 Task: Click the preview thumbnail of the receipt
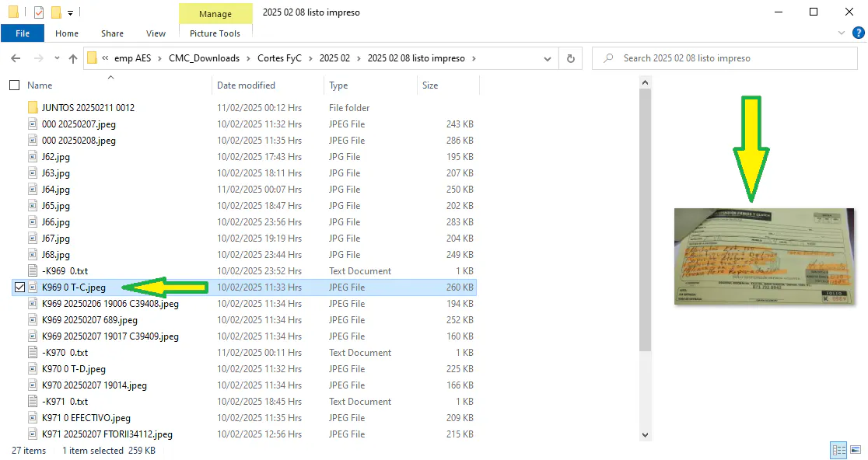[x=764, y=256]
